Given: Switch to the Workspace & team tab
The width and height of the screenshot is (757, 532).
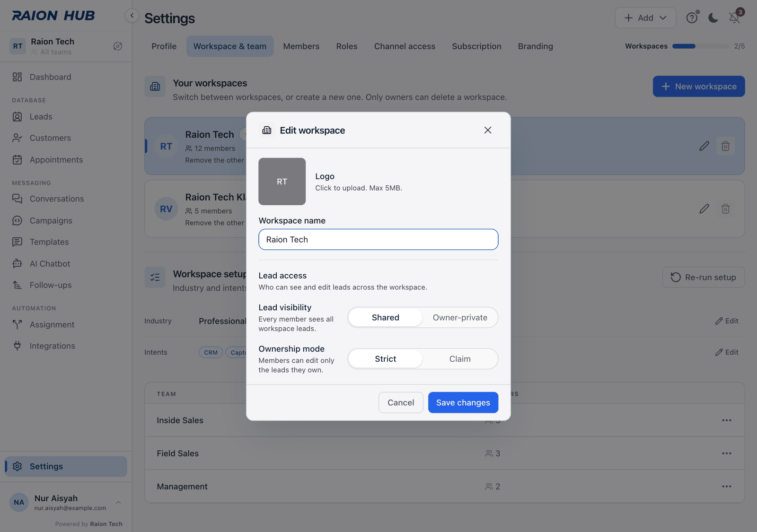Looking at the screenshot, I should (230, 46).
